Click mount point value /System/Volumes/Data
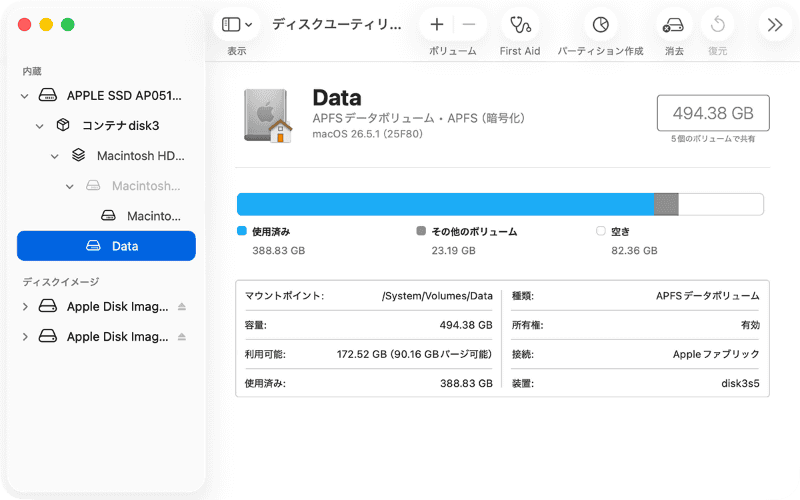Image resolution: width=800 pixels, height=500 pixels. coord(437,296)
